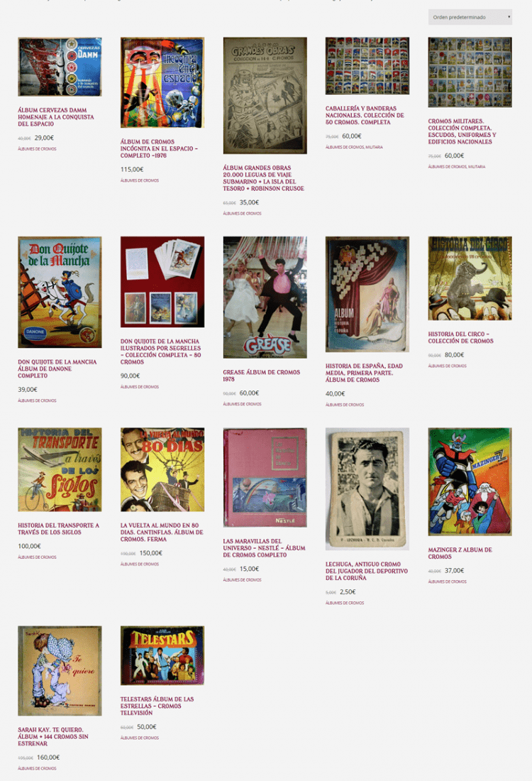Open the Don Quijote ilustrados por Segrelles link
The height and width of the screenshot is (781, 532).
(x=161, y=351)
